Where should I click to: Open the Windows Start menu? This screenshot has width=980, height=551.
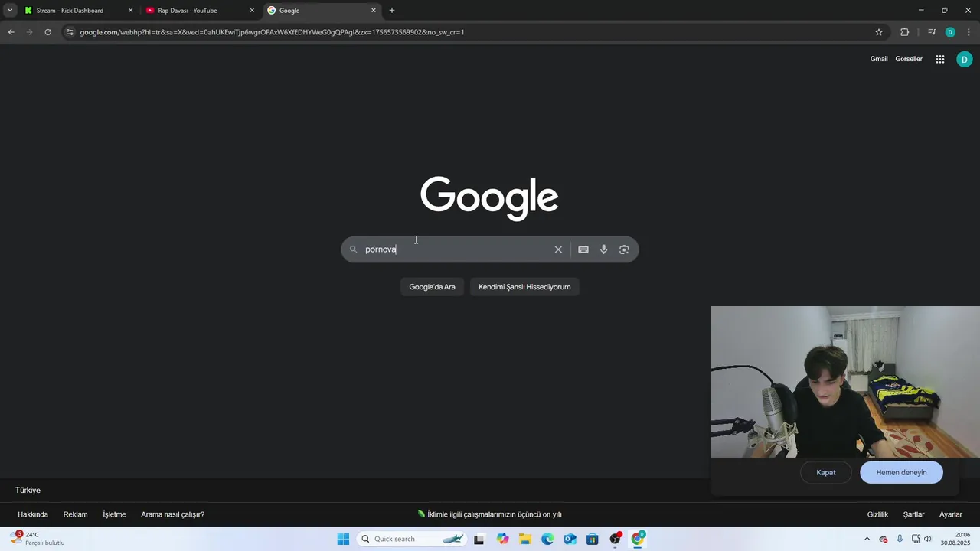point(343,539)
